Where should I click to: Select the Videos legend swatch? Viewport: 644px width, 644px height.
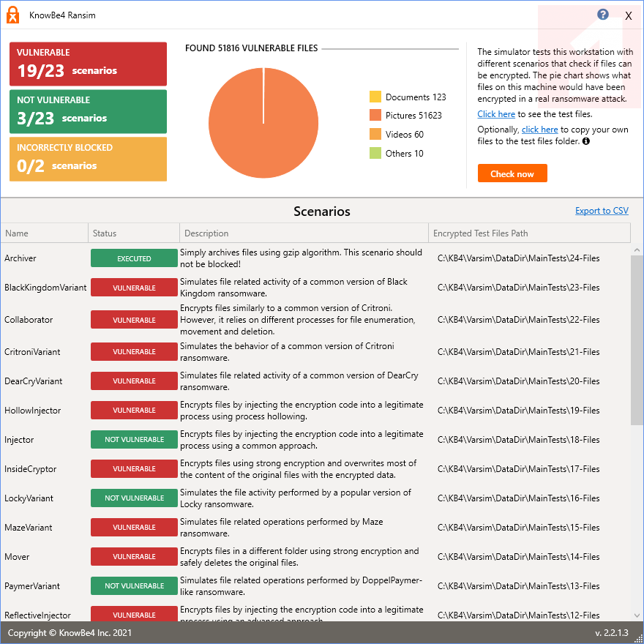(375, 135)
